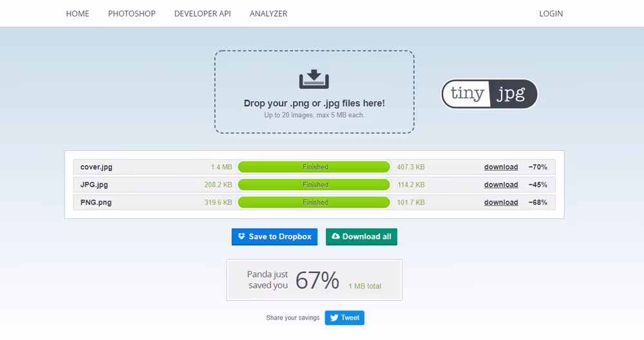This screenshot has width=644, height=340.
Task: Click the 1 MB total text
Action: 365,286
